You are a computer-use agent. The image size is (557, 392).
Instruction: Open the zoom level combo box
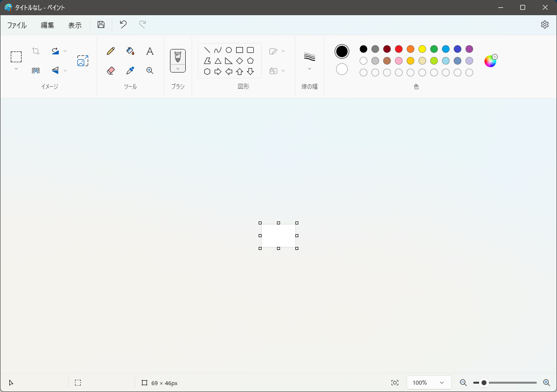429,382
